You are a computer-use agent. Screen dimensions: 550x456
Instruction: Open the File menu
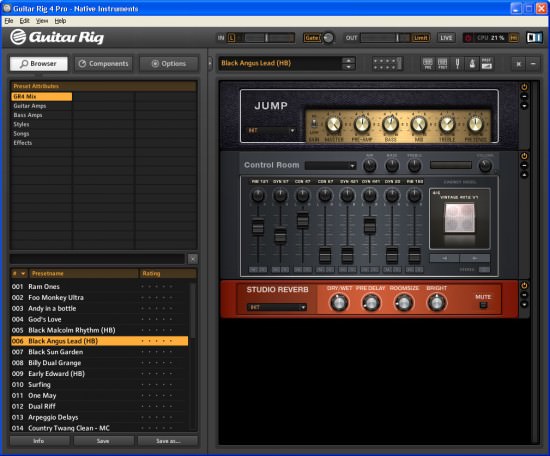coord(9,21)
